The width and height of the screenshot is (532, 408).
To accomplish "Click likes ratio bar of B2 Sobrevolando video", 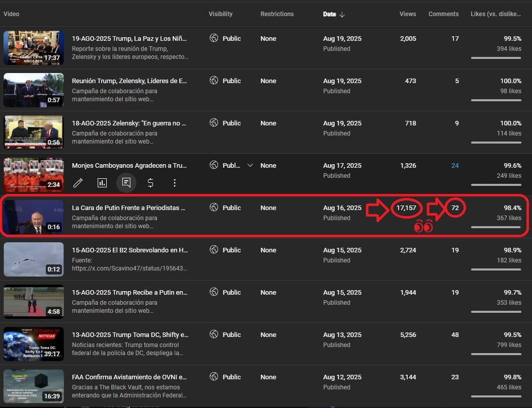I will pos(496,269).
